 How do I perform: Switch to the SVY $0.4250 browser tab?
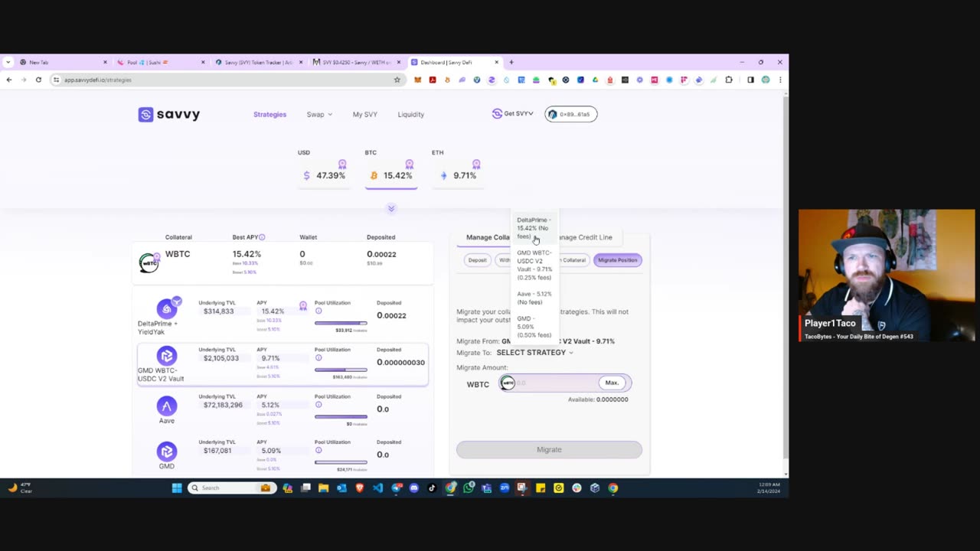(355, 62)
